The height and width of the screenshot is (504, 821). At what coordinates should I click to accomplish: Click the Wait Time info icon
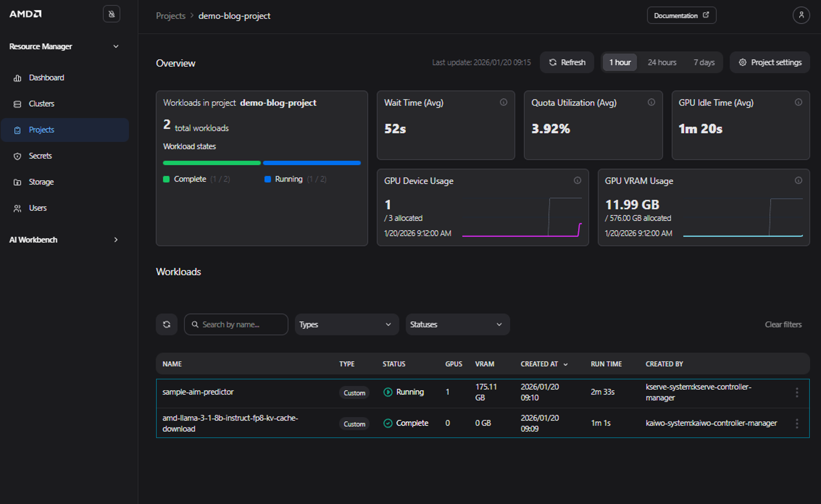[503, 102]
